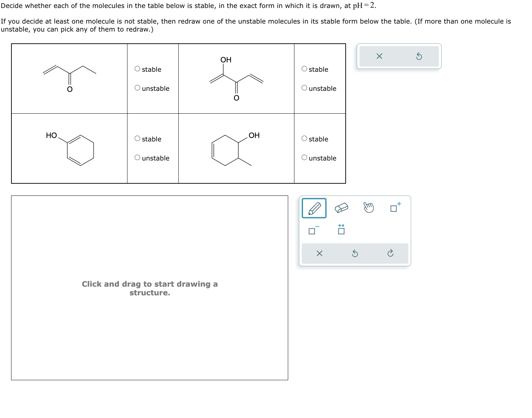Redo the last drawing action
The image size is (532, 418).
[x=391, y=253]
